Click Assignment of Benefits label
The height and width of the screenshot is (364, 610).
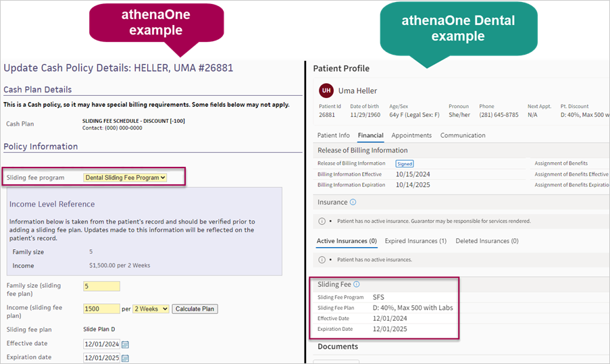pos(561,163)
